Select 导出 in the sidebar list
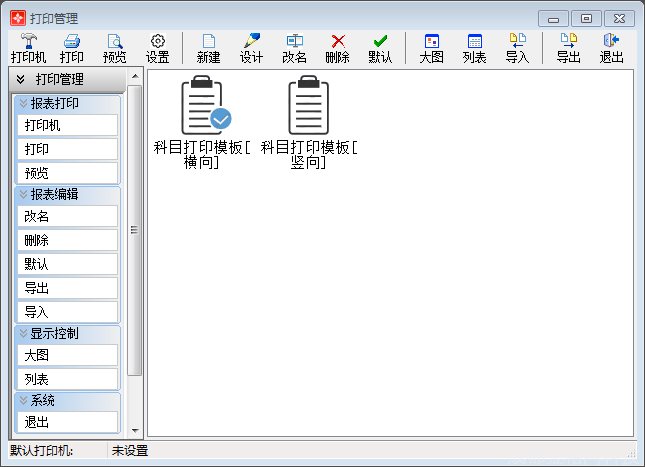Viewport: 645px width, 467px height. pos(68,288)
